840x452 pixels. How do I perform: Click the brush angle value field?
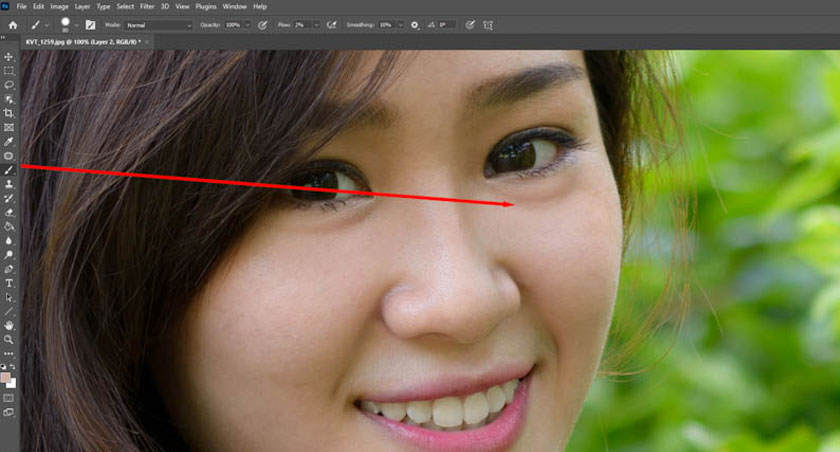(447, 25)
